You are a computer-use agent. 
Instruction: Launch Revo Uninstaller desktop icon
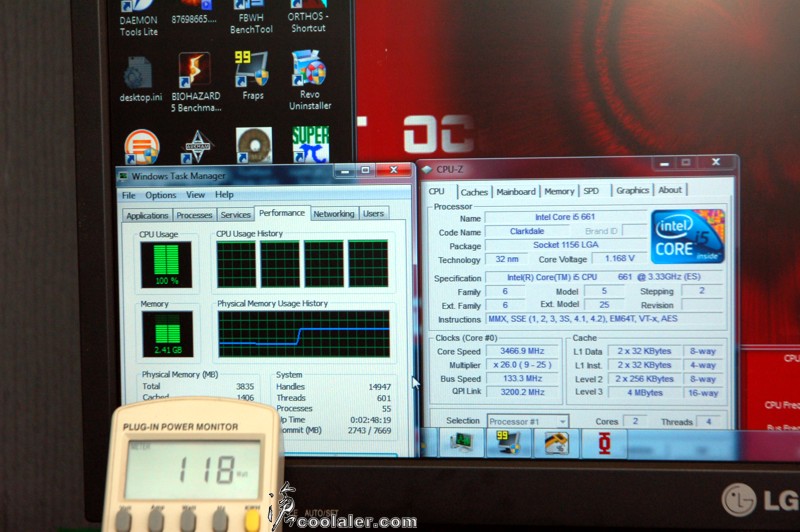pyautogui.click(x=310, y=80)
